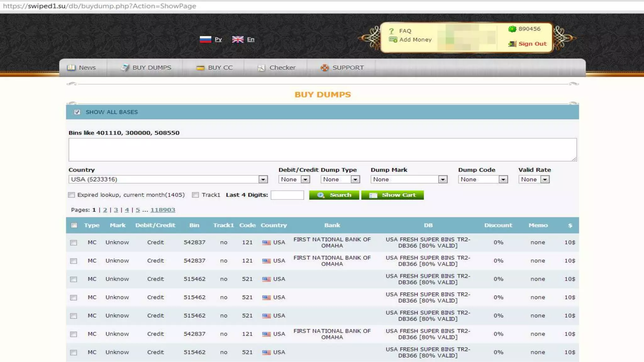Select all rows via header checkbox

click(x=74, y=225)
